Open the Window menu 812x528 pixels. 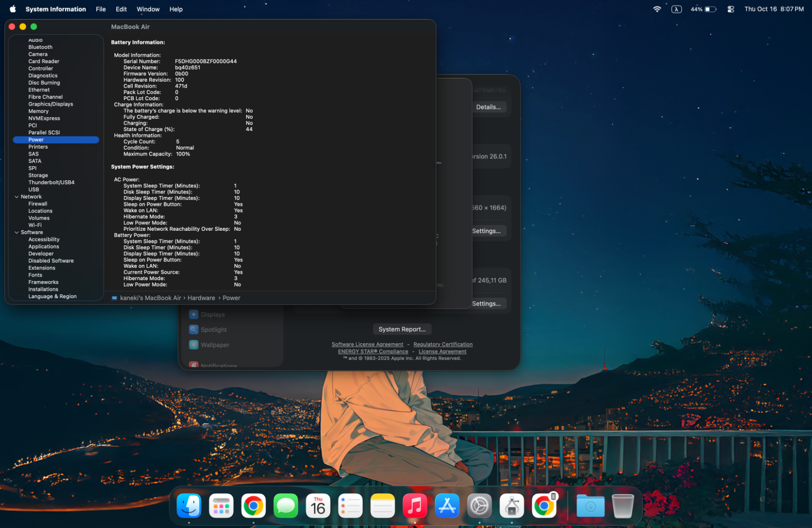148,9
